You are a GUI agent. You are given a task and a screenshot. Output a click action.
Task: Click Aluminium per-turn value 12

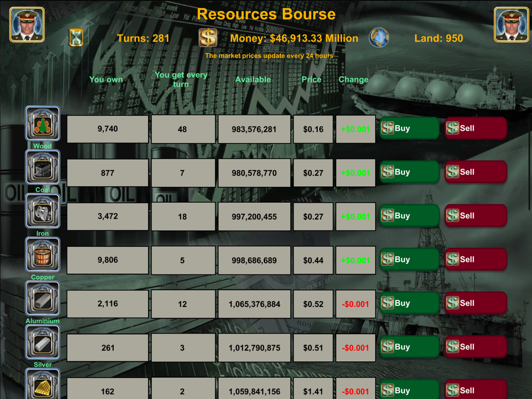click(x=183, y=304)
